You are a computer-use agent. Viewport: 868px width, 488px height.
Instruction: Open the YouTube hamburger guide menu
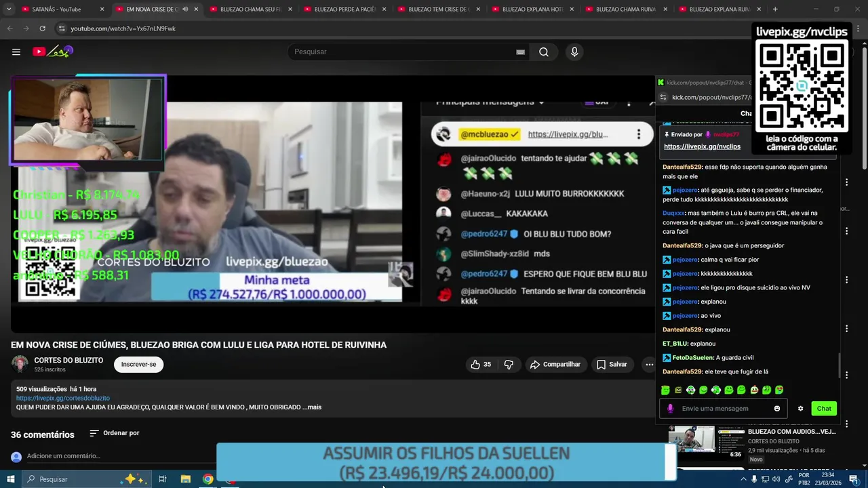point(16,52)
